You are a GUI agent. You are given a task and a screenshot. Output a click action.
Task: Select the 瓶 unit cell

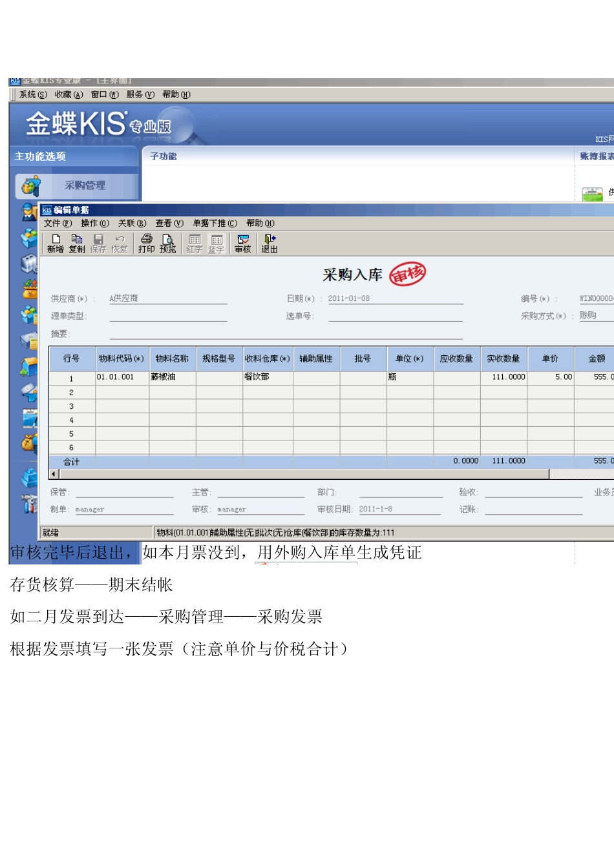point(410,377)
